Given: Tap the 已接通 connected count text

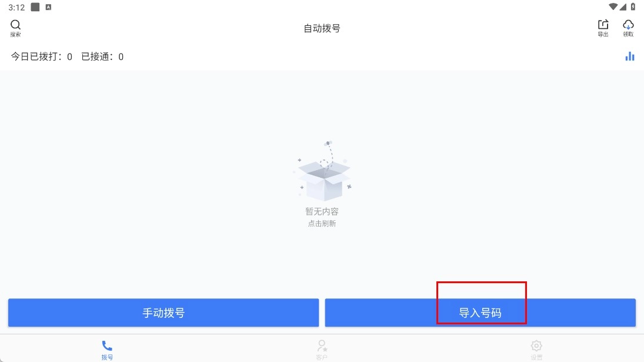Looking at the screenshot, I should 102,57.
